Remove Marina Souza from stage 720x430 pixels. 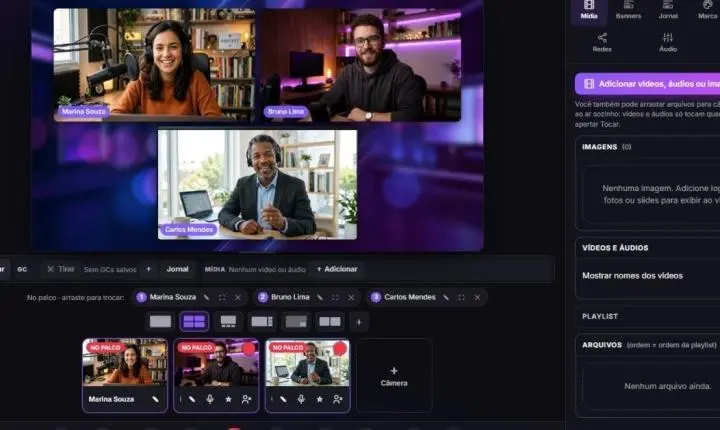pyautogui.click(x=238, y=297)
